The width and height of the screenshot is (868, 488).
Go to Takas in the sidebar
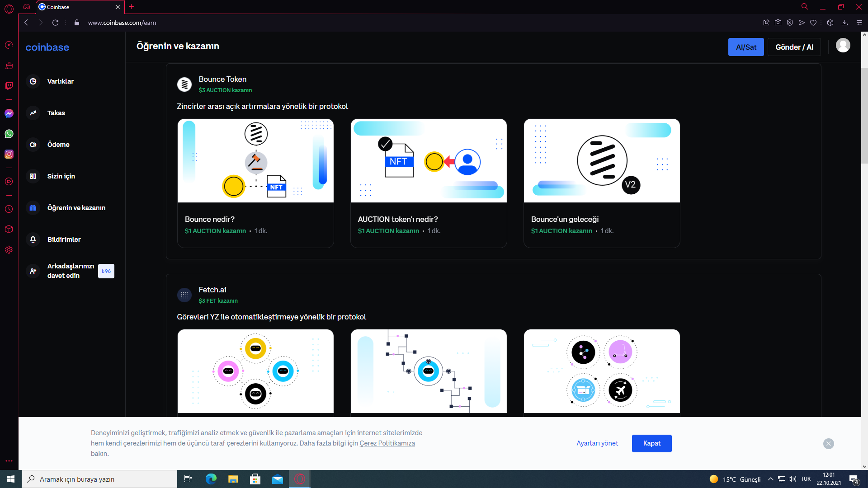pos(56,113)
